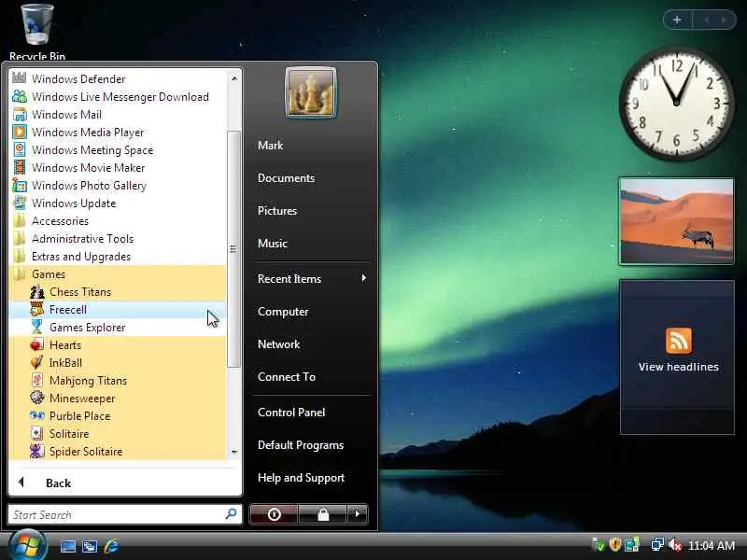Click the sidebar add gadget plus button
This screenshot has width=747, height=560.
coord(677,20)
